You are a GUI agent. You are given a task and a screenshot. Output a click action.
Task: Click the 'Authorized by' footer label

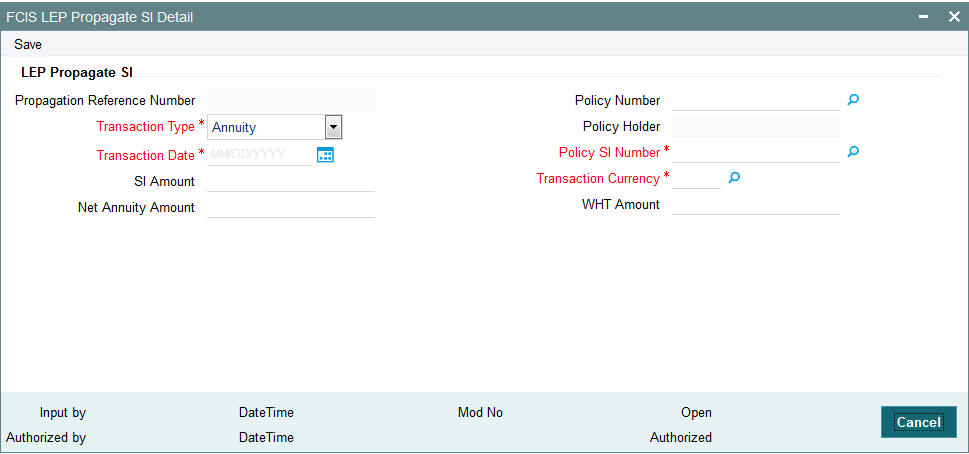point(46,437)
